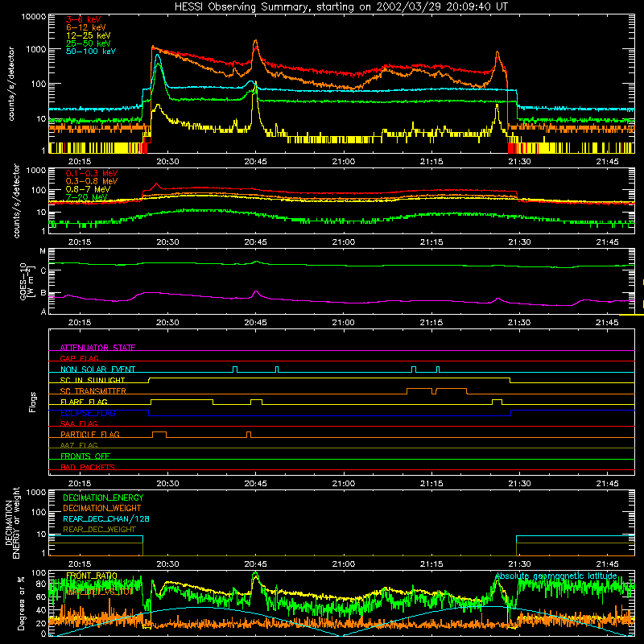
Task: Select the REAR_DEC_WEIGHT legend label
Action: click(99, 530)
